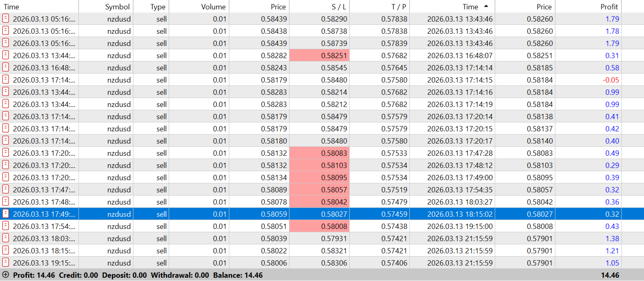Viewport: 644px width, 281px height.
Task: Sort by the Type column header
Action: click(151, 7)
